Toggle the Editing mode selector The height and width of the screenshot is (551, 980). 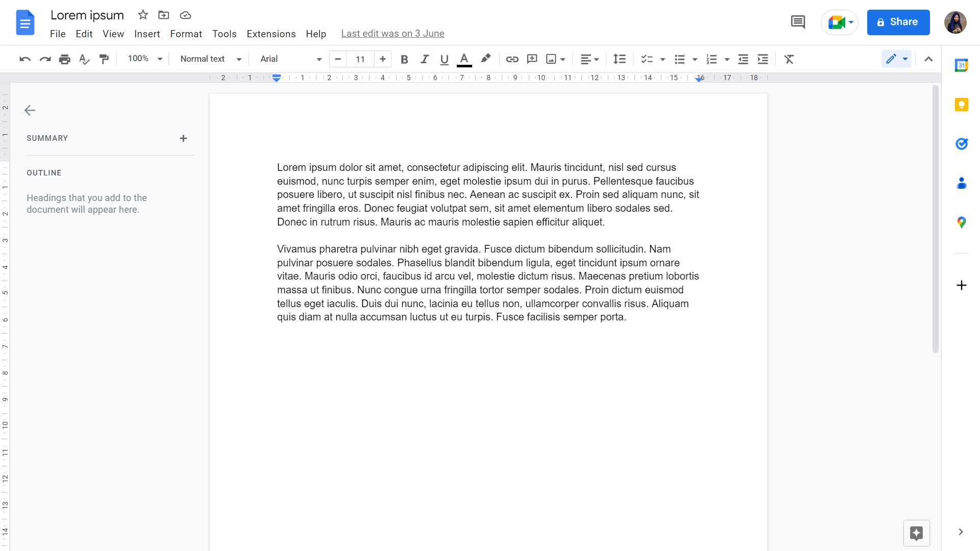tap(896, 59)
